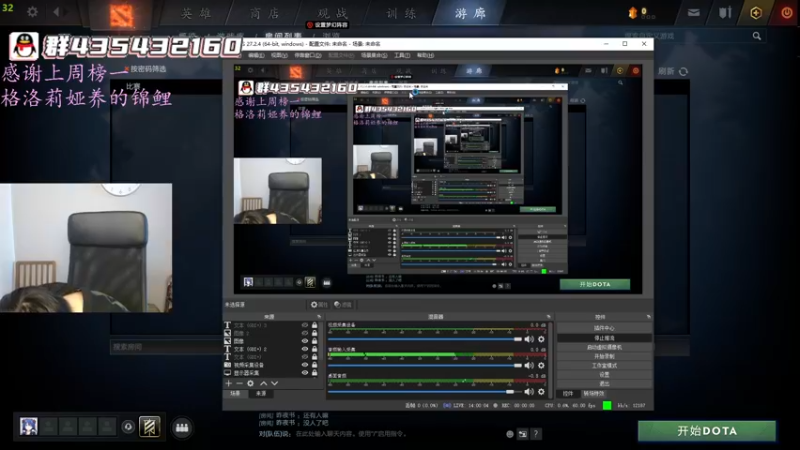800x450 pixels.
Task: Click the custom game search magnifier
Action: (757, 36)
